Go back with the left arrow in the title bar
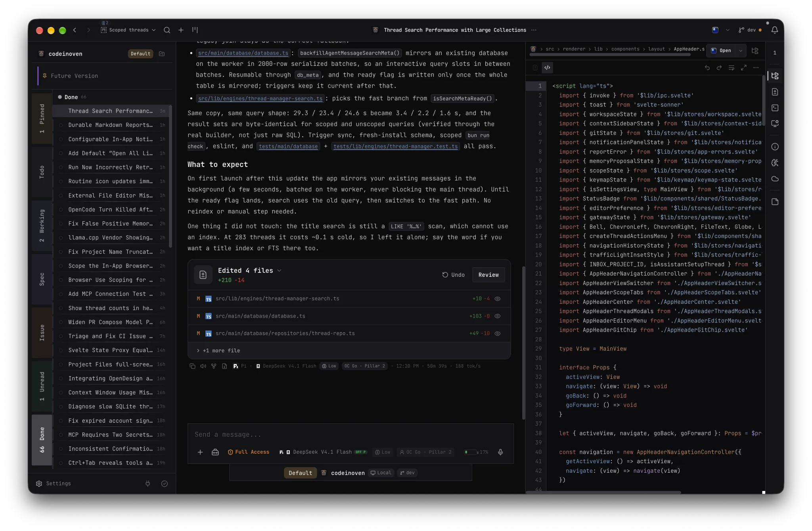This screenshot has width=812, height=531. (75, 30)
